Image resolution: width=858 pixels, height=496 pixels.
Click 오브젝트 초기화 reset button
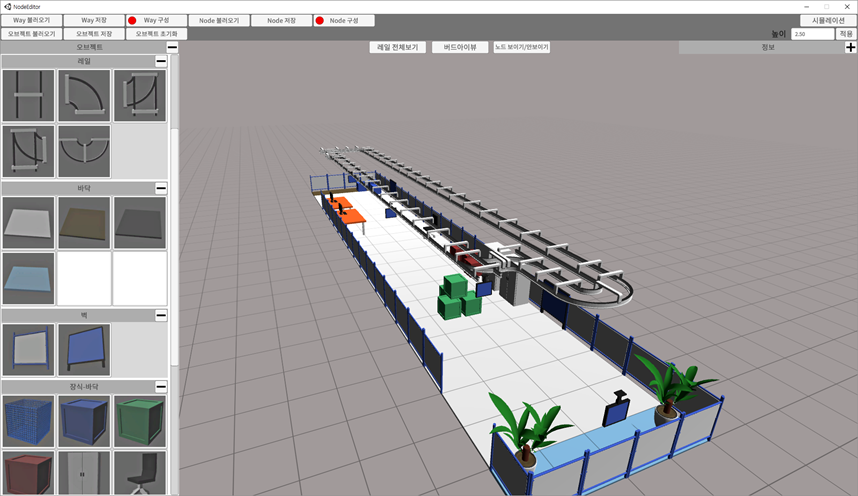[156, 34]
